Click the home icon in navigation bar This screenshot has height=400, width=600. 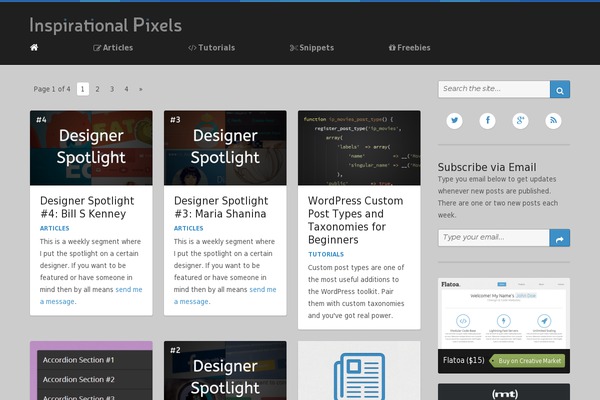coord(34,47)
